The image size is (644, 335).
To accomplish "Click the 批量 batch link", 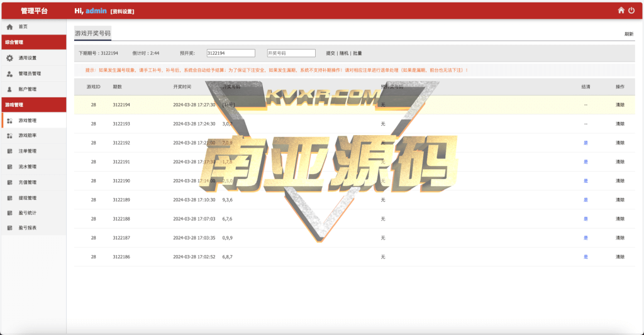I will coord(357,53).
